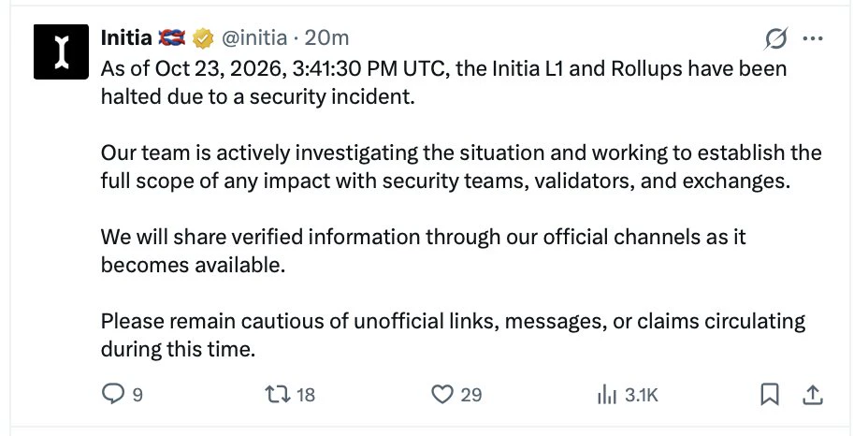
Task: Click the repost arrows icon
Action: pos(278,395)
